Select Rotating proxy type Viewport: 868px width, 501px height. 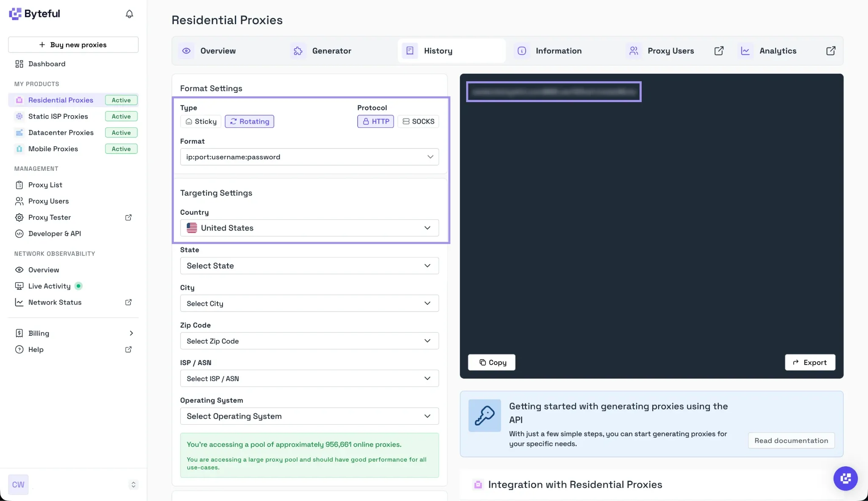pyautogui.click(x=249, y=122)
